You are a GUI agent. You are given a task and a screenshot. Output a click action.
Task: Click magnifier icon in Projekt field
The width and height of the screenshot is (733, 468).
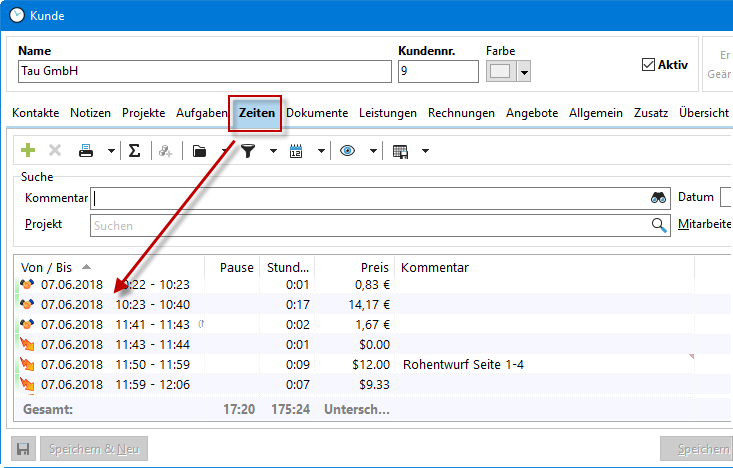point(659,225)
